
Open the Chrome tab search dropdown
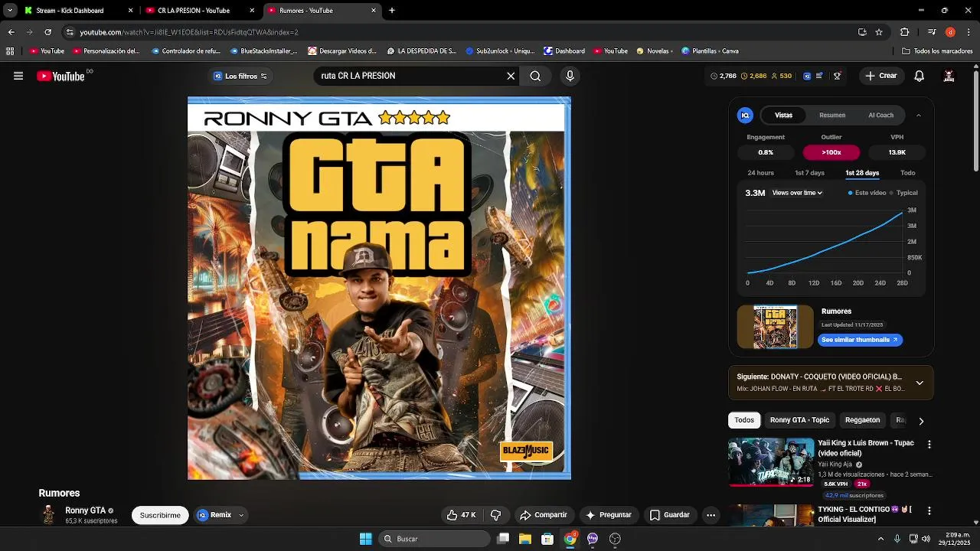(10, 10)
